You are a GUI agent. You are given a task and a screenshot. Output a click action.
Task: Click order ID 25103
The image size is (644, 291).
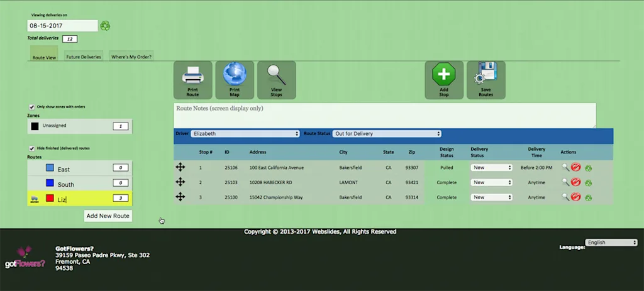[231, 182]
